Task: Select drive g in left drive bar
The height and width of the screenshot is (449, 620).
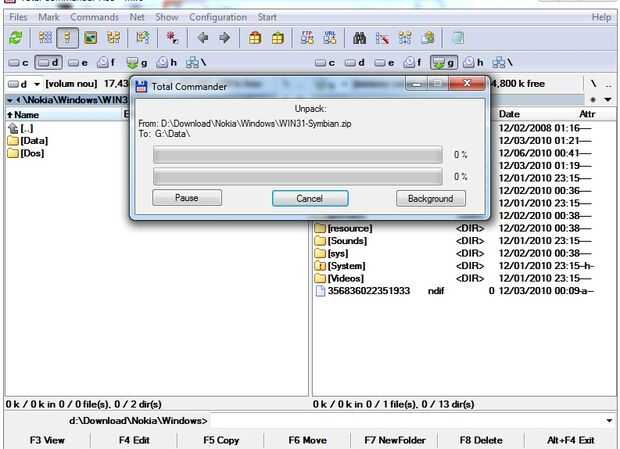Action: (x=137, y=62)
